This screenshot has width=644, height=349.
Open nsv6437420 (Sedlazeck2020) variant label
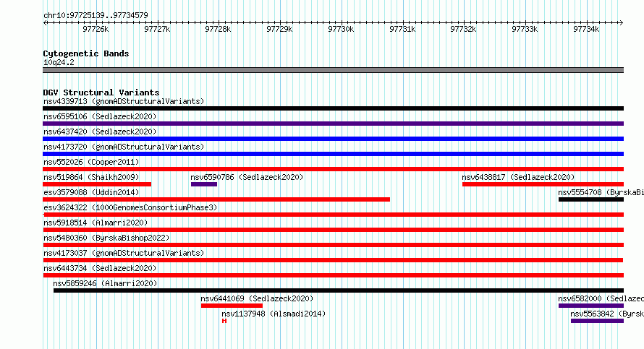pos(100,132)
